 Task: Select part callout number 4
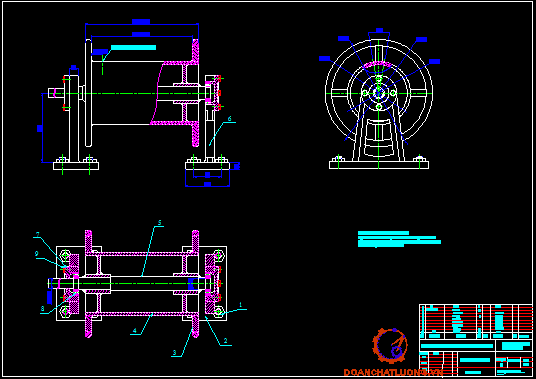click(135, 330)
